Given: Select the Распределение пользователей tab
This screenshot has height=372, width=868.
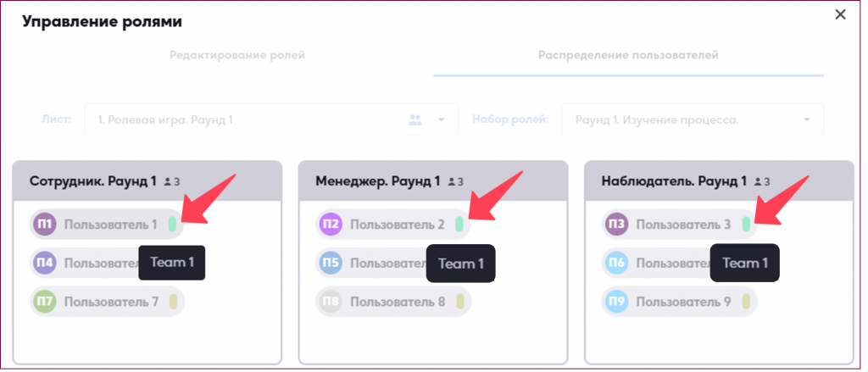Looking at the screenshot, I should [628, 55].
